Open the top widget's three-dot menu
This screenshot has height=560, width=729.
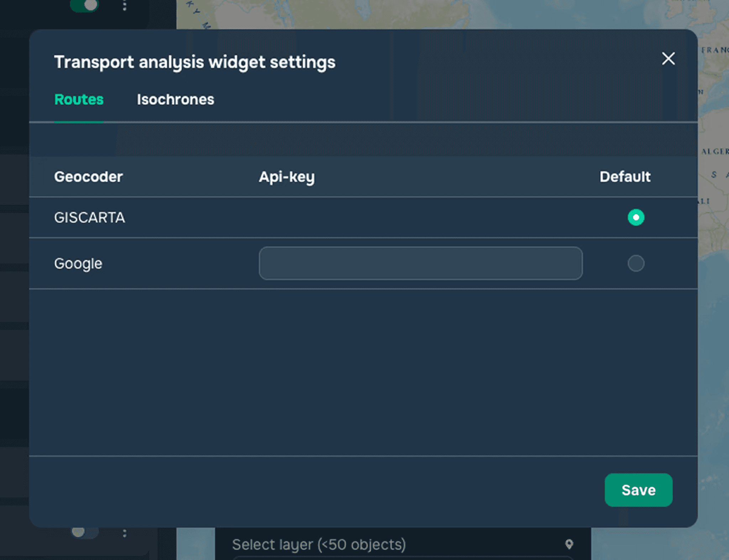(124, 5)
